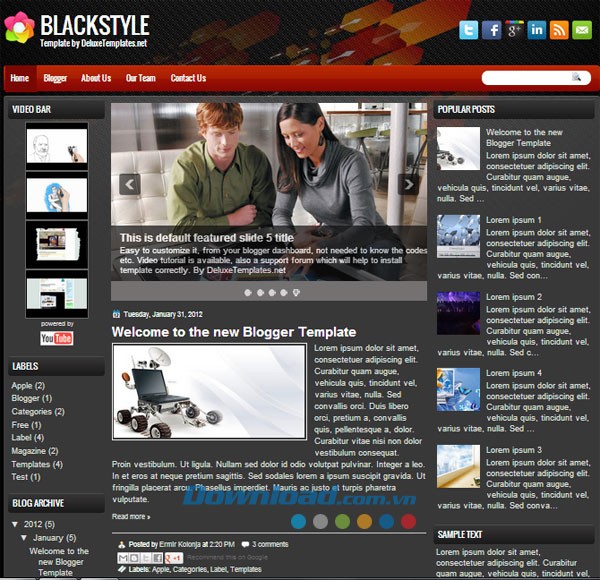This screenshot has width=600, height=580.
Task: Click Read more link under post
Action: [x=131, y=516]
